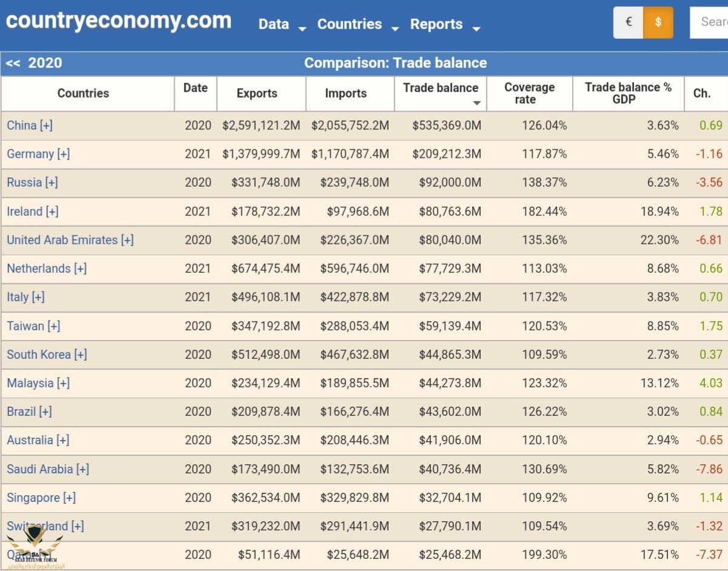The height and width of the screenshot is (571, 728).
Task: Click the countryeconomy.com site logo
Action: 119,21
